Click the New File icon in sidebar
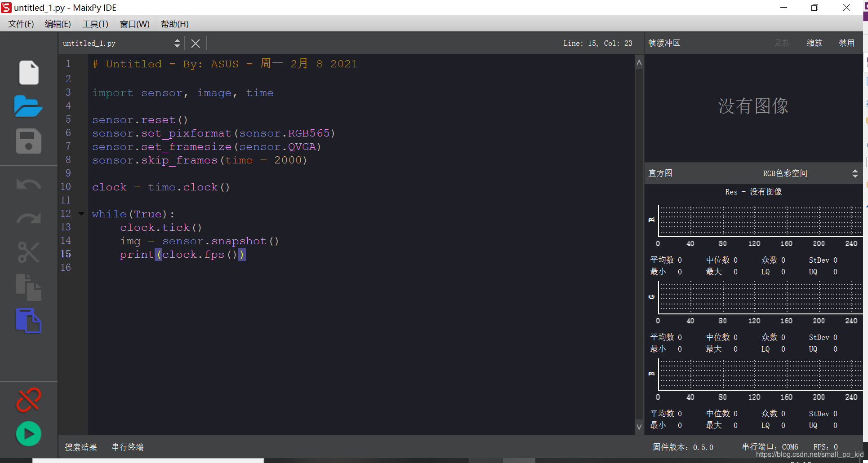 [28, 72]
